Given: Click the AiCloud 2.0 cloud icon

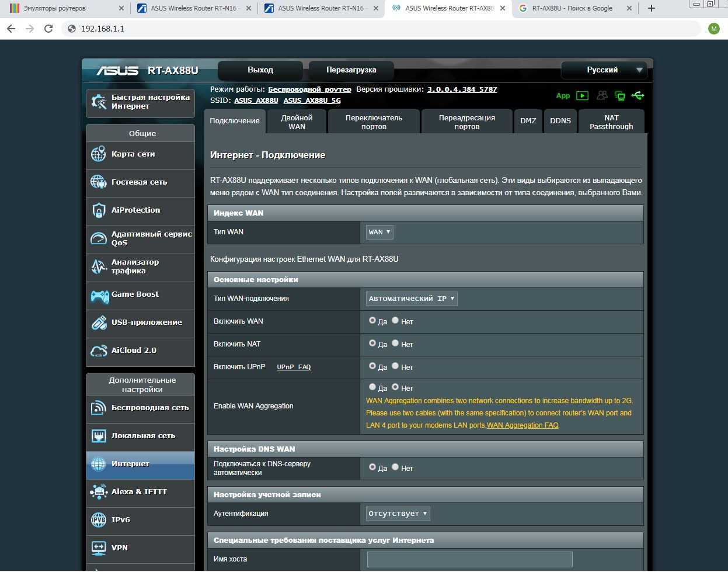Looking at the screenshot, I should [98, 351].
